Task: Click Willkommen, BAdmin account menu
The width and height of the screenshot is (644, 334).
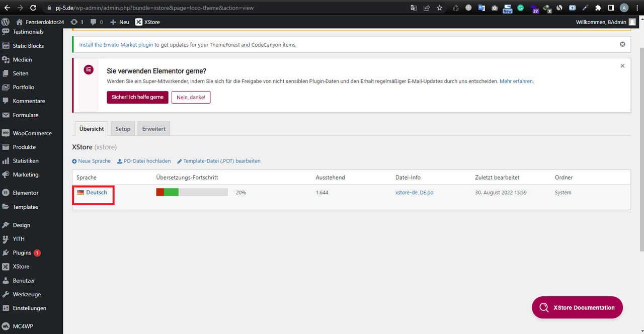Action: 606,22
